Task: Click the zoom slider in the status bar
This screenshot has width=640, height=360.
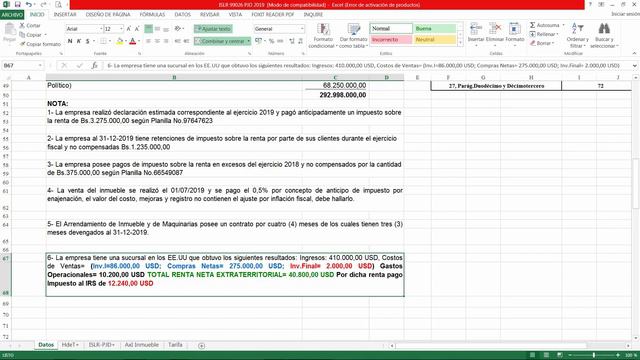Action: [x=594, y=355]
